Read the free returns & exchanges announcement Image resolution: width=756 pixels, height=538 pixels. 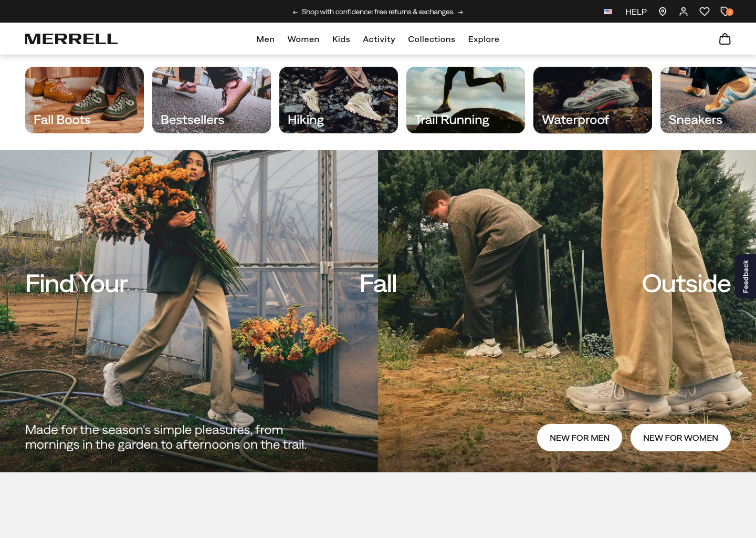378,12
